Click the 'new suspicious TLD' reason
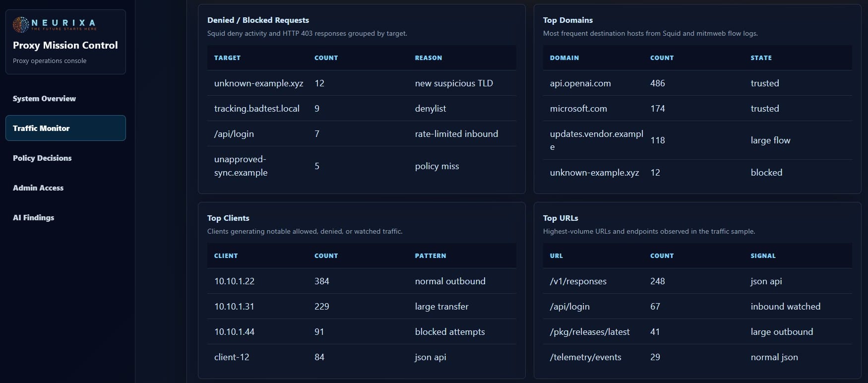This screenshot has width=868, height=383. click(x=454, y=83)
